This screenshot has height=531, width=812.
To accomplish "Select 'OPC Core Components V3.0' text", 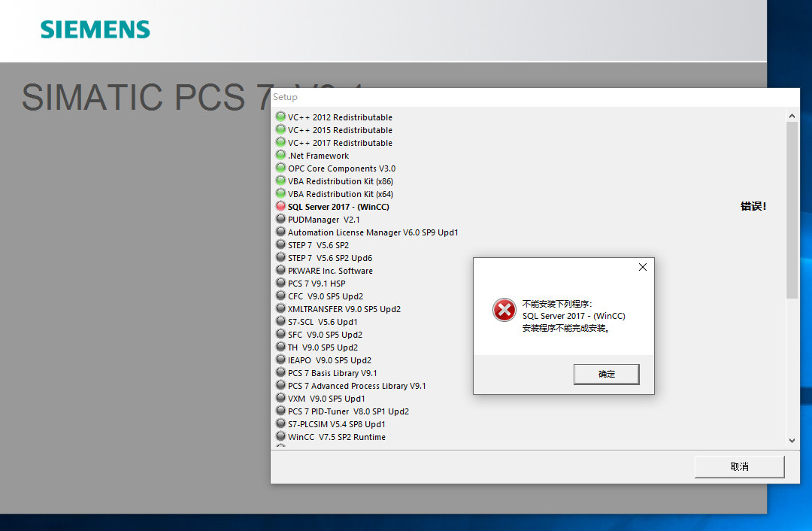I will pos(342,168).
